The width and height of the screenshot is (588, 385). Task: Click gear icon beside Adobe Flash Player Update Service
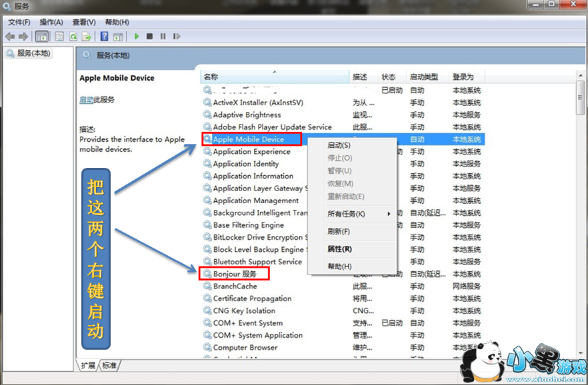click(x=207, y=127)
